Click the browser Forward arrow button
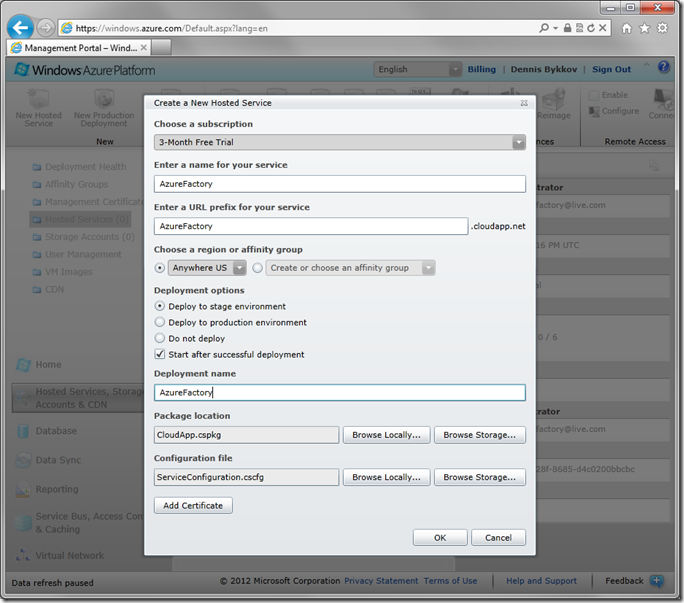Screen dimensions: 684x603 coord(45,28)
